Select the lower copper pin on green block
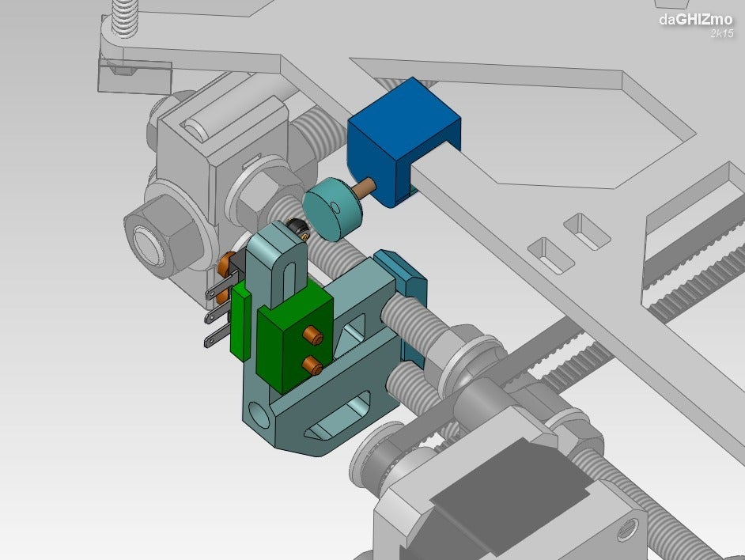 coord(312,365)
